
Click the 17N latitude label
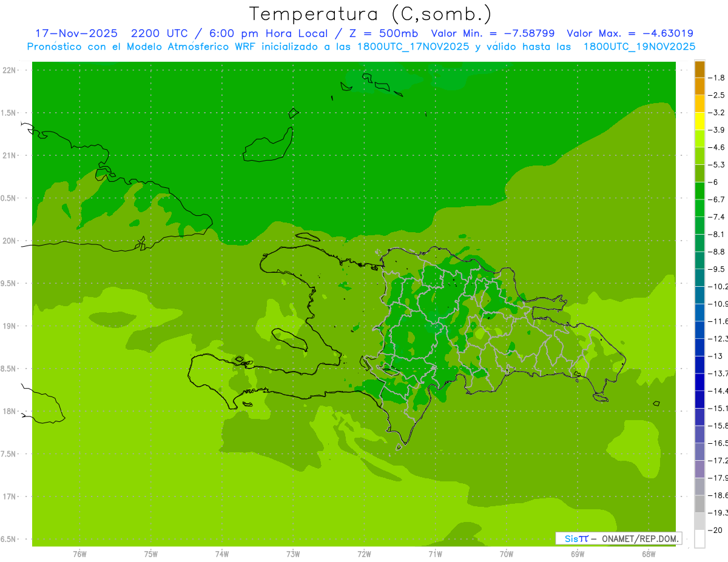(x=10, y=497)
